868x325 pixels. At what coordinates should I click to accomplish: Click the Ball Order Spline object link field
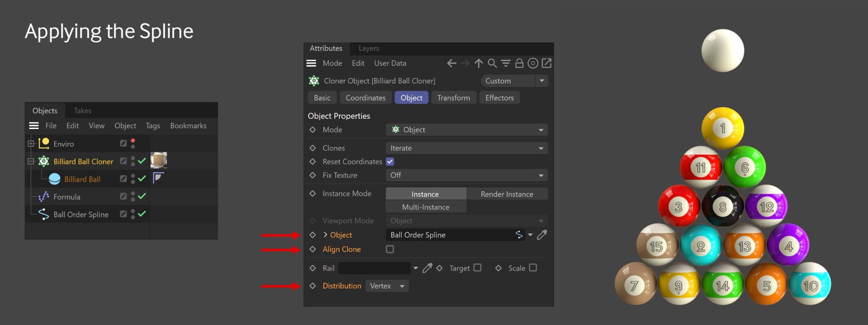coord(455,235)
